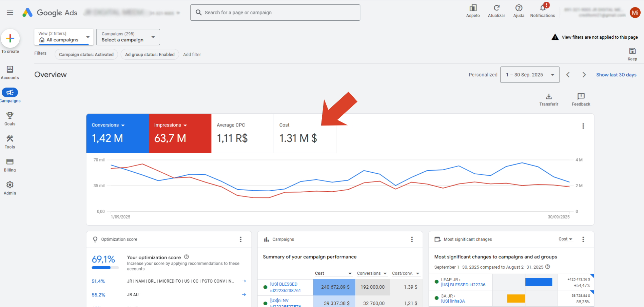The image size is (644, 307).
Task: Go to next date range
Action: (584, 75)
